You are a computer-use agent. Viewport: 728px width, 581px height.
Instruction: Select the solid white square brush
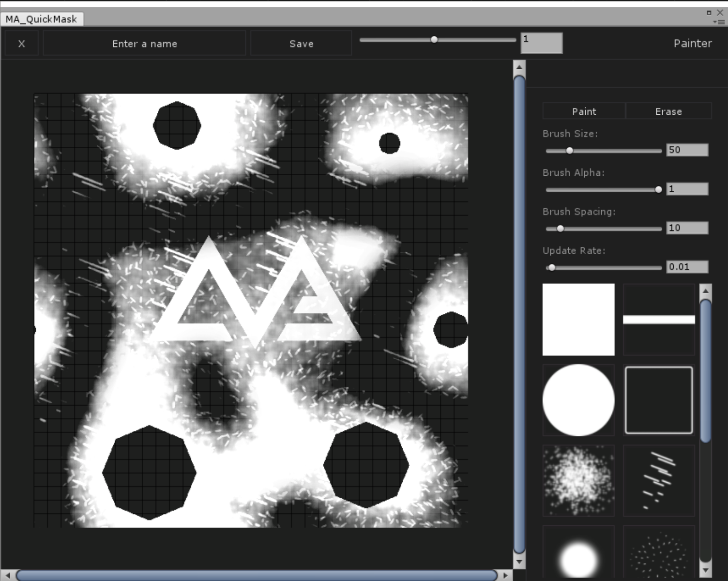coord(578,320)
